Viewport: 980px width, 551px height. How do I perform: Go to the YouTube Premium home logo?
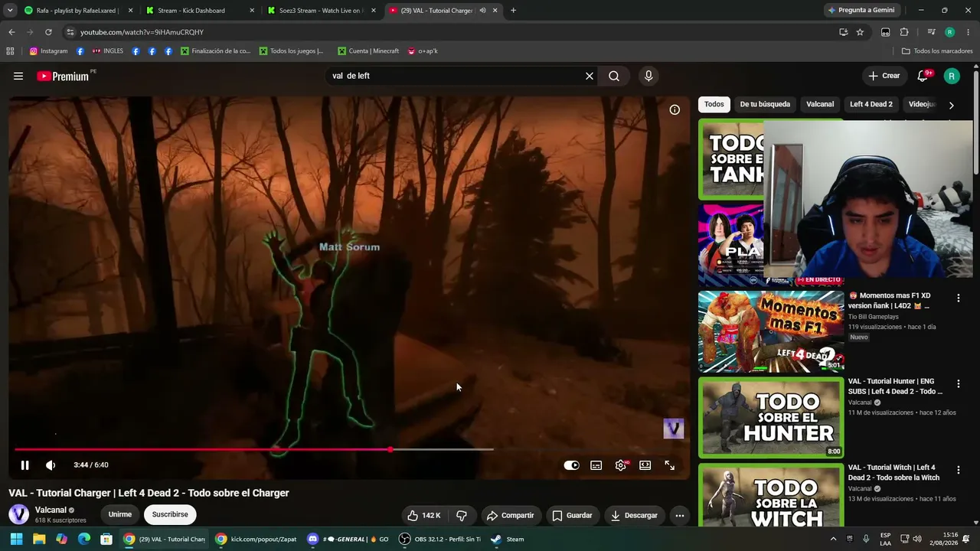click(63, 76)
